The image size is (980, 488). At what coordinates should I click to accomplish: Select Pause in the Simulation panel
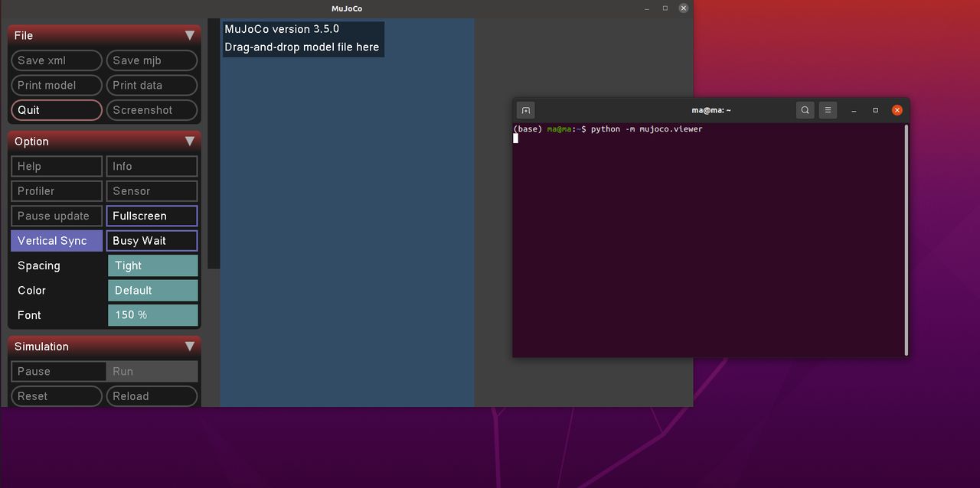[x=58, y=372]
